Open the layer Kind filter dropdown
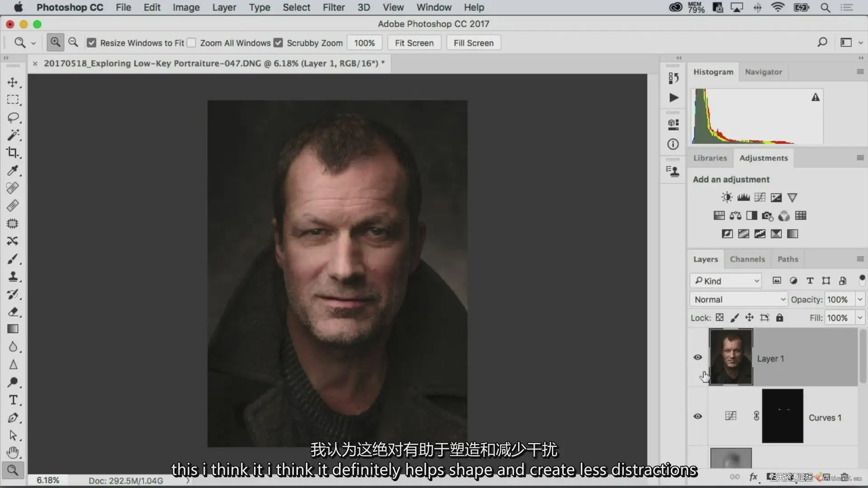 [726, 281]
